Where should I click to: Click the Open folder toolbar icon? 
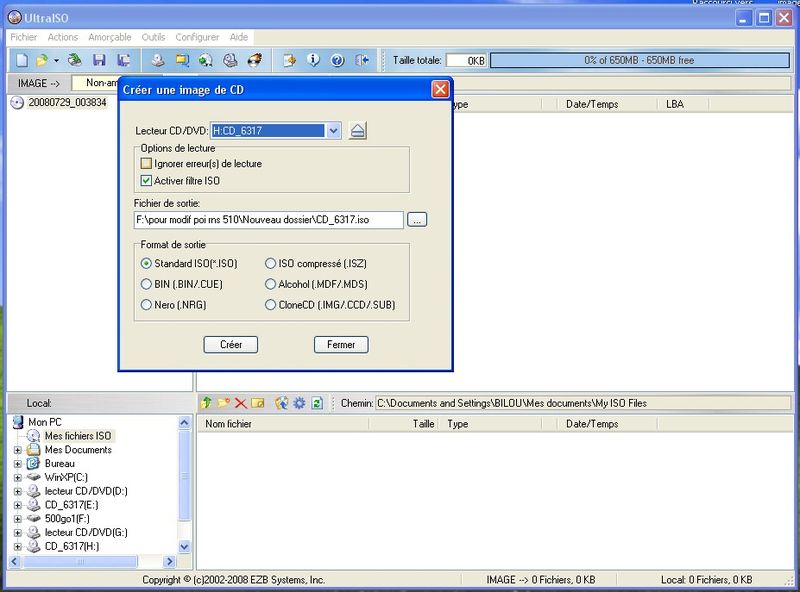click(42, 60)
